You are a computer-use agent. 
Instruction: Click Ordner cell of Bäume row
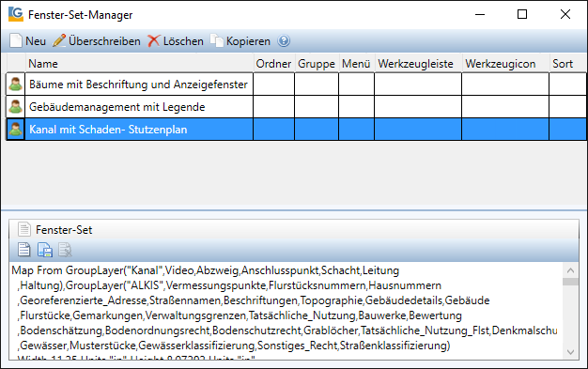point(273,84)
